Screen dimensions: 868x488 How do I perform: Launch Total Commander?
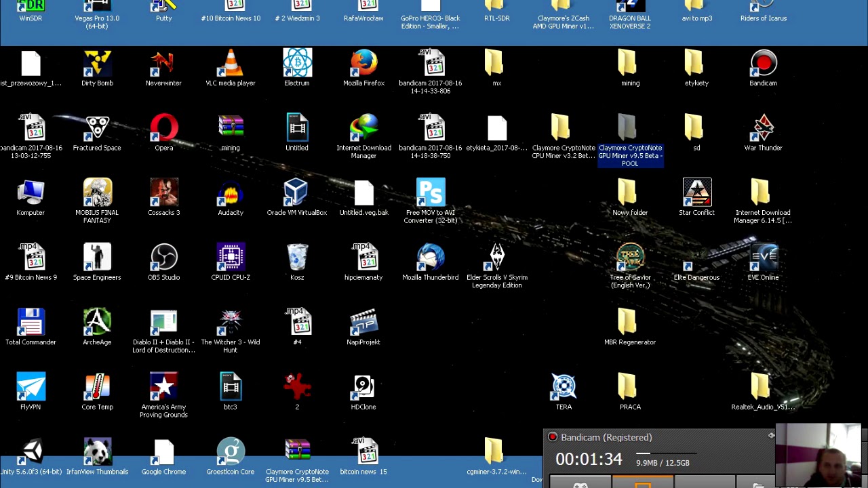click(x=31, y=323)
